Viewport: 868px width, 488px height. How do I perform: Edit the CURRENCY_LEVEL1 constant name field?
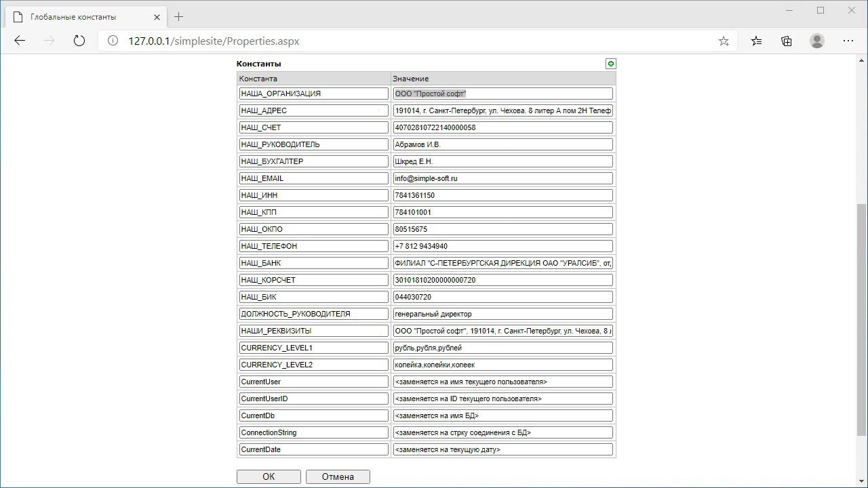click(313, 348)
